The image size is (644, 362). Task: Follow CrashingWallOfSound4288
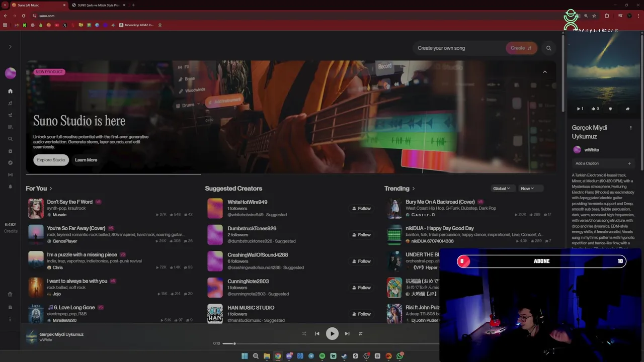[x=361, y=261]
